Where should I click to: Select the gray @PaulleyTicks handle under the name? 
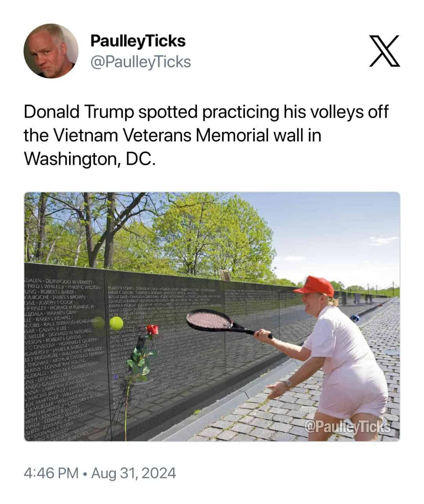tap(141, 62)
